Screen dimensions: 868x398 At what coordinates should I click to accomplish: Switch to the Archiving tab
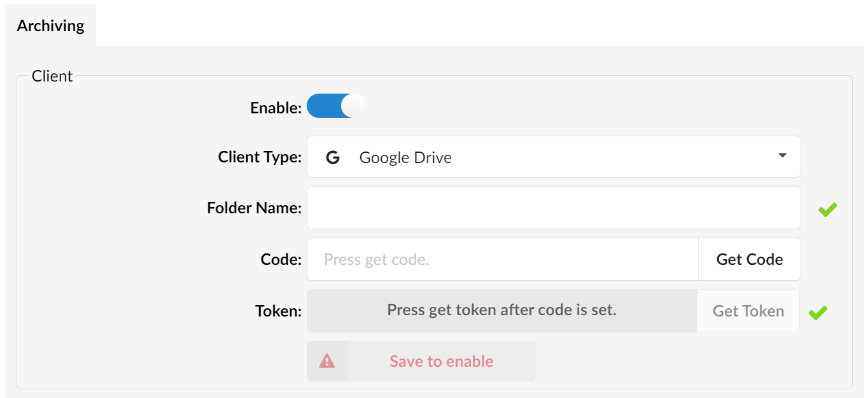coord(50,25)
